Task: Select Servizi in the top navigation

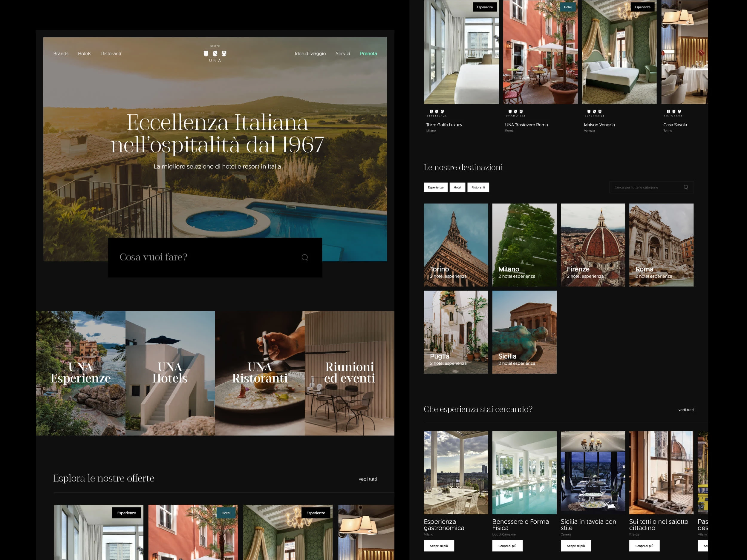Action: pyautogui.click(x=342, y=54)
